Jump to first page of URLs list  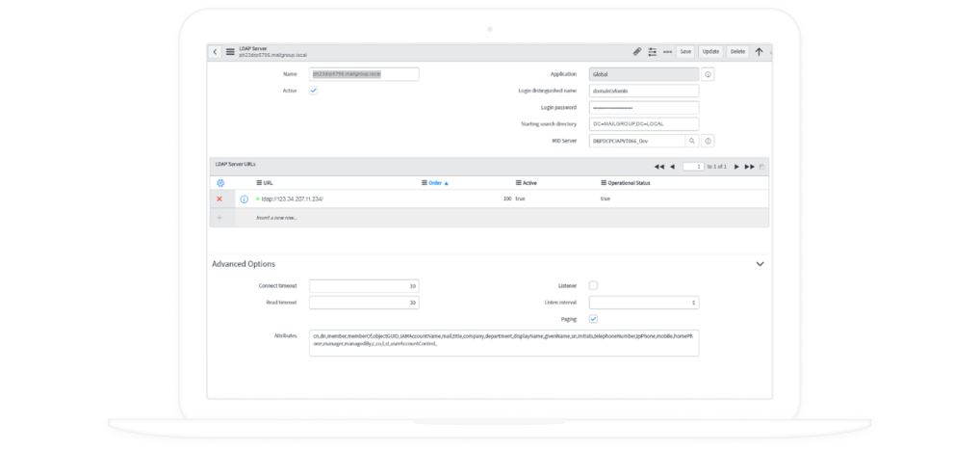pyautogui.click(x=658, y=167)
